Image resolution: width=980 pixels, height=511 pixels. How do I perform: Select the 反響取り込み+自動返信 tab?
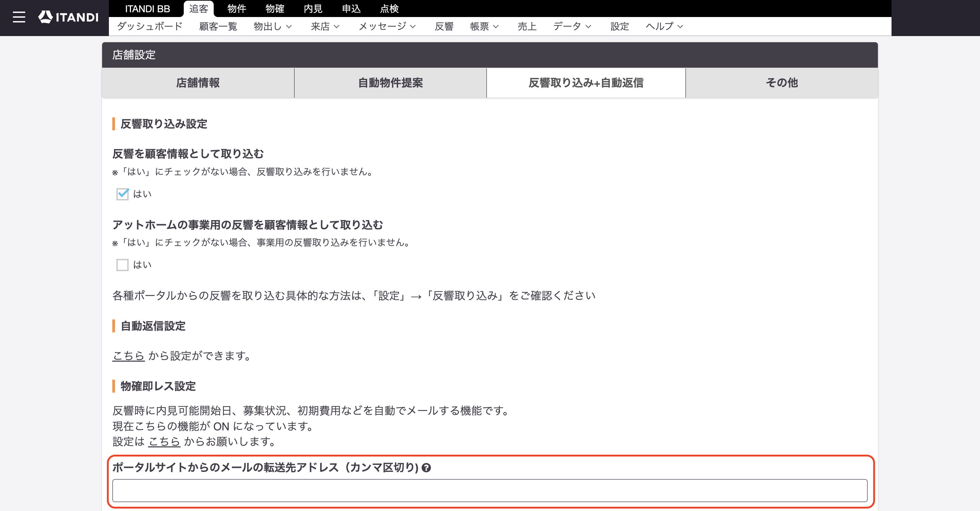click(586, 83)
